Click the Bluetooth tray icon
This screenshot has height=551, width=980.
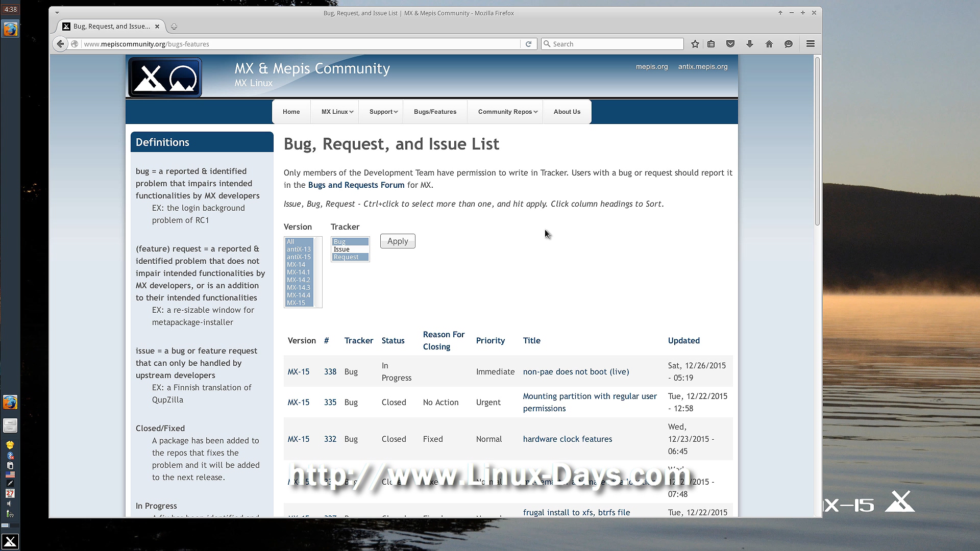[x=10, y=456]
